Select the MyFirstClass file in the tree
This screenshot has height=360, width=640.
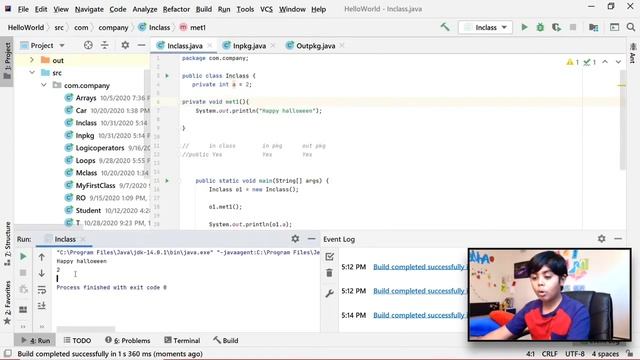(96, 185)
